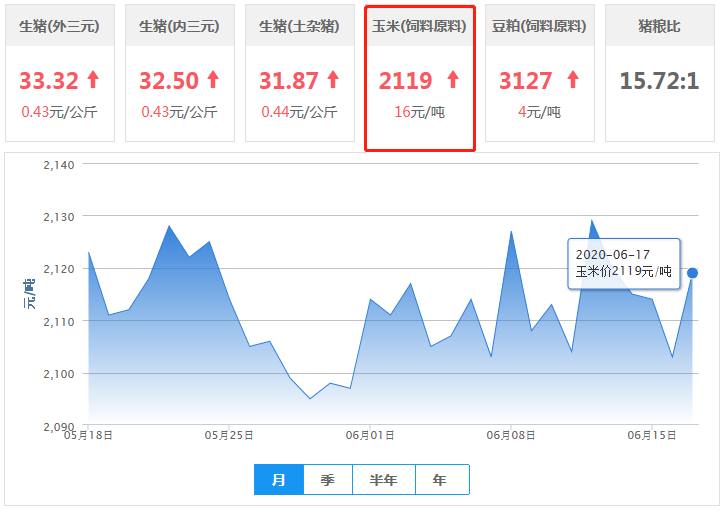
Task: Click the 15.72:1 ratio value
Action: (659, 80)
